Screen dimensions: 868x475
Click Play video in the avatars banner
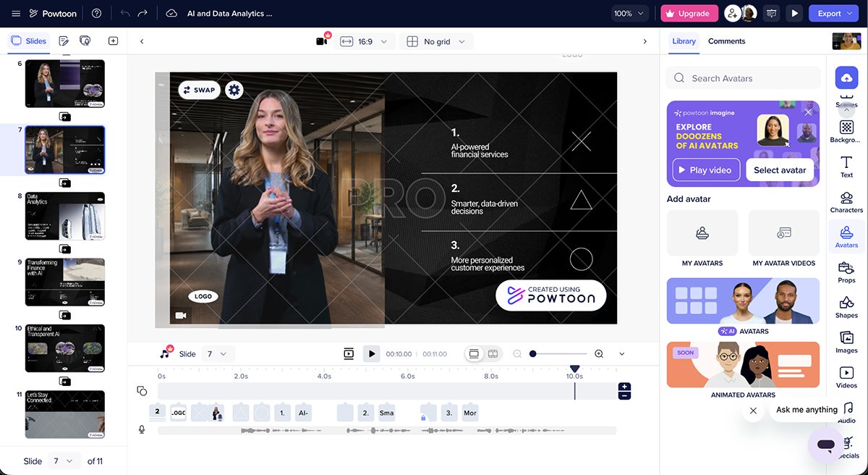[706, 170]
